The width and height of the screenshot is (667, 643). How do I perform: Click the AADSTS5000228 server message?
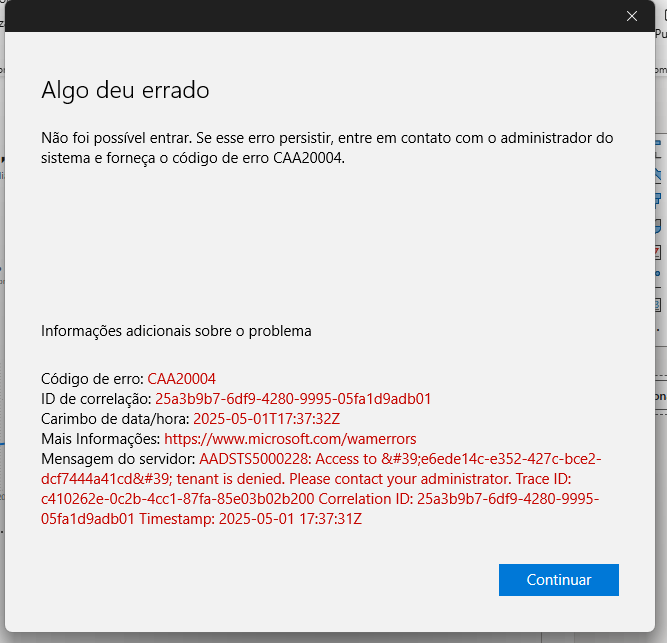tap(321, 489)
